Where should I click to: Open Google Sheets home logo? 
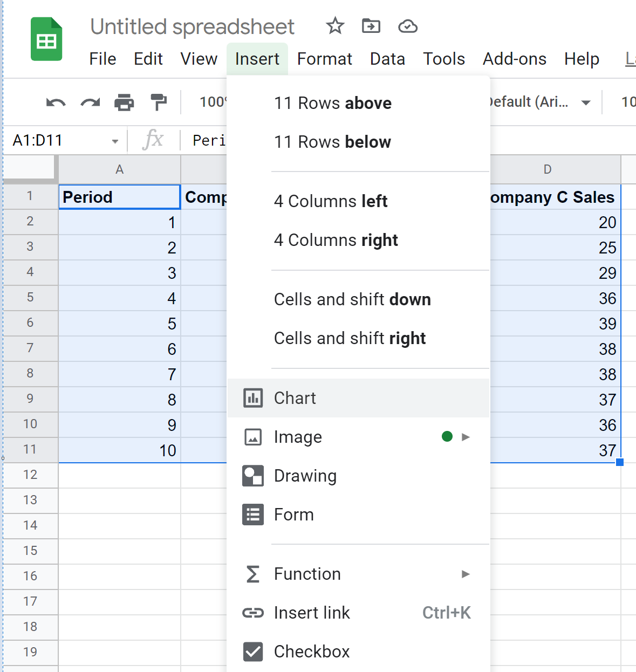click(x=46, y=40)
